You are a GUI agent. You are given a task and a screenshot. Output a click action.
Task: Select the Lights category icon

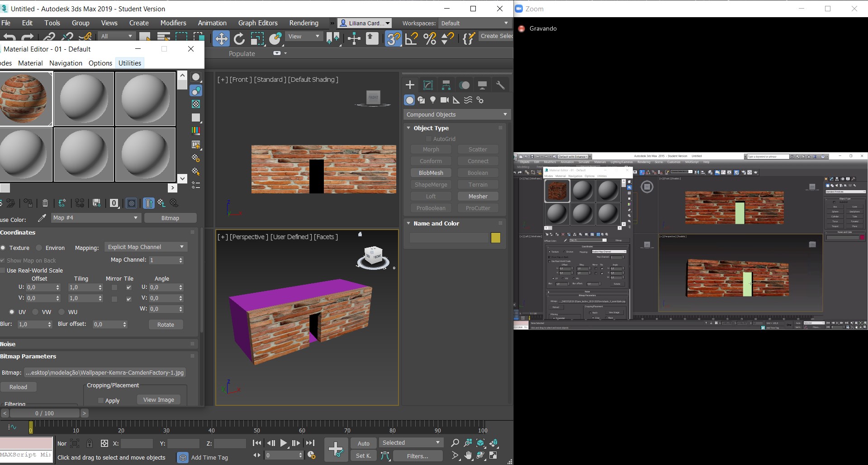click(x=433, y=100)
